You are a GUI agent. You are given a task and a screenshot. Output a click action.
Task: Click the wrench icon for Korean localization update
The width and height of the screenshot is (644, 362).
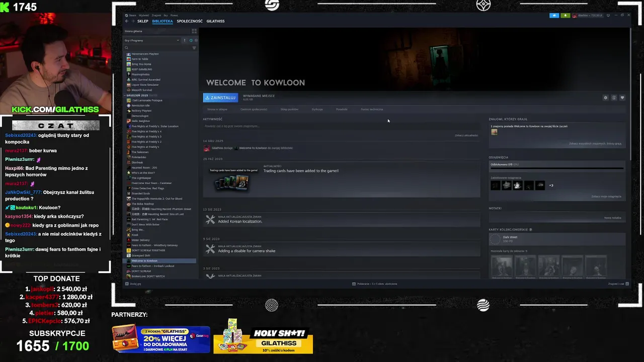[210, 220]
